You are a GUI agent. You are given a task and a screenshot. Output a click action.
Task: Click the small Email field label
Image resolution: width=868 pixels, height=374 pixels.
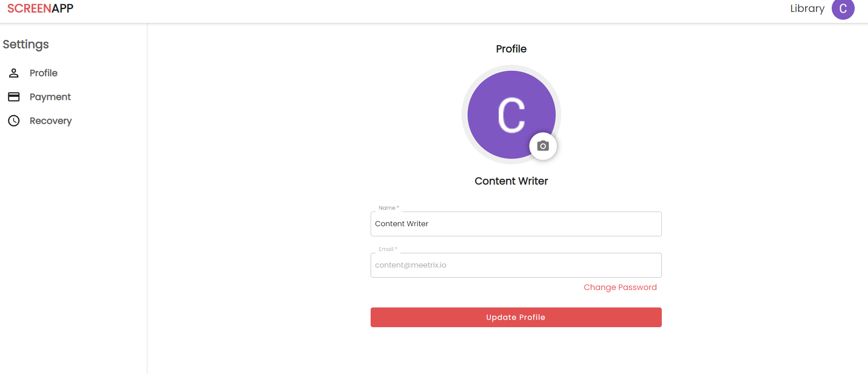point(387,249)
